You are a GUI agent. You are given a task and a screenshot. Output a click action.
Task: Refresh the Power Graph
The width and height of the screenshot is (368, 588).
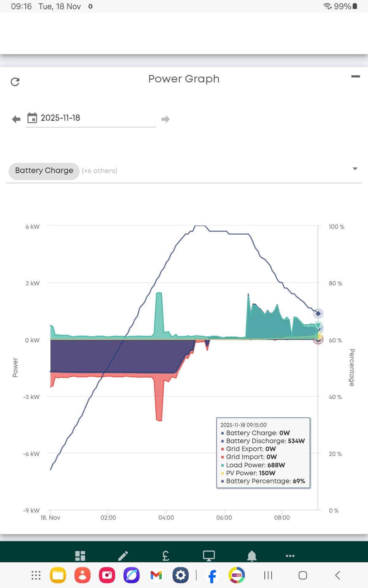(x=15, y=82)
